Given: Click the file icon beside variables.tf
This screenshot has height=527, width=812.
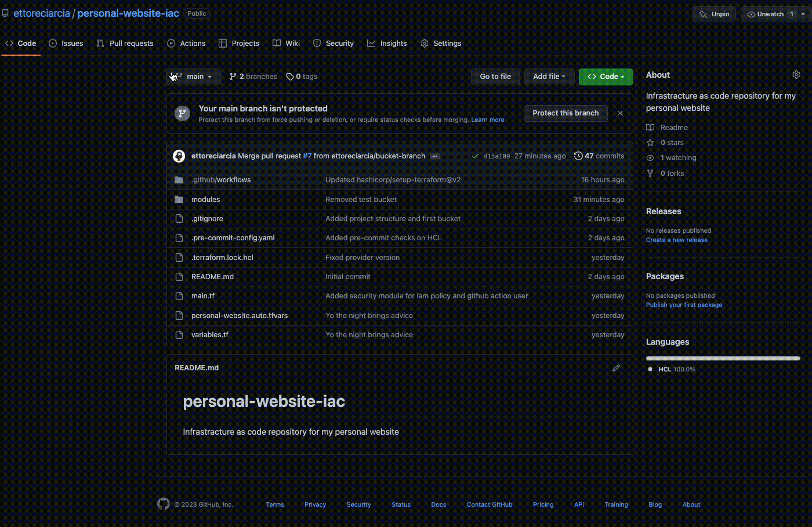Looking at the screenshot, I should click(179, 335).
